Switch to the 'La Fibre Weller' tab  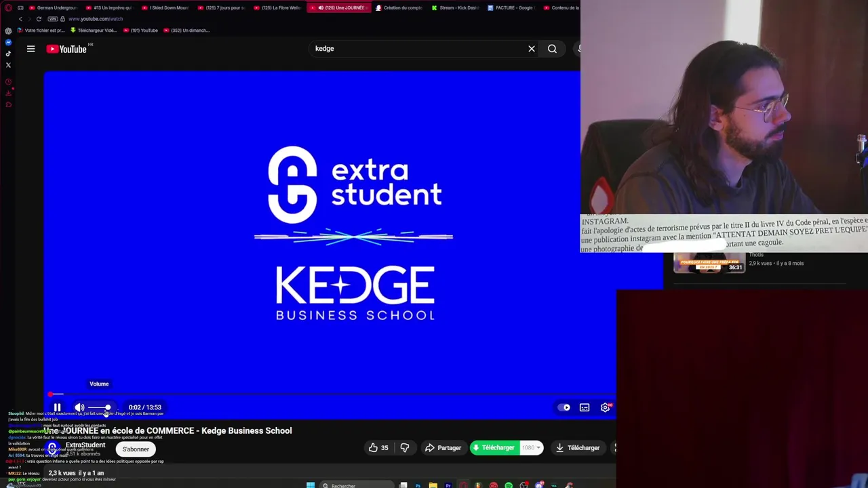[x=277, y=7]
